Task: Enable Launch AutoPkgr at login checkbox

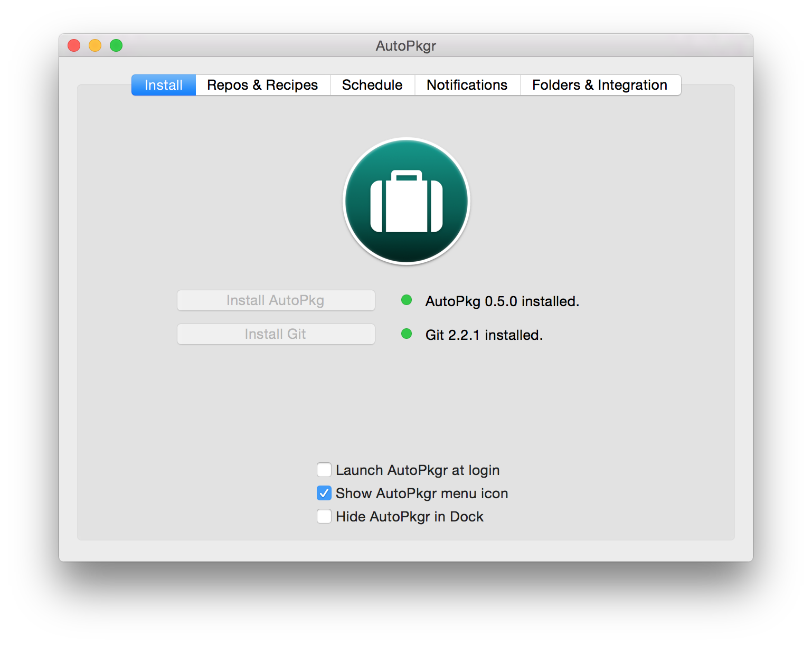Action: click(324, 470)
